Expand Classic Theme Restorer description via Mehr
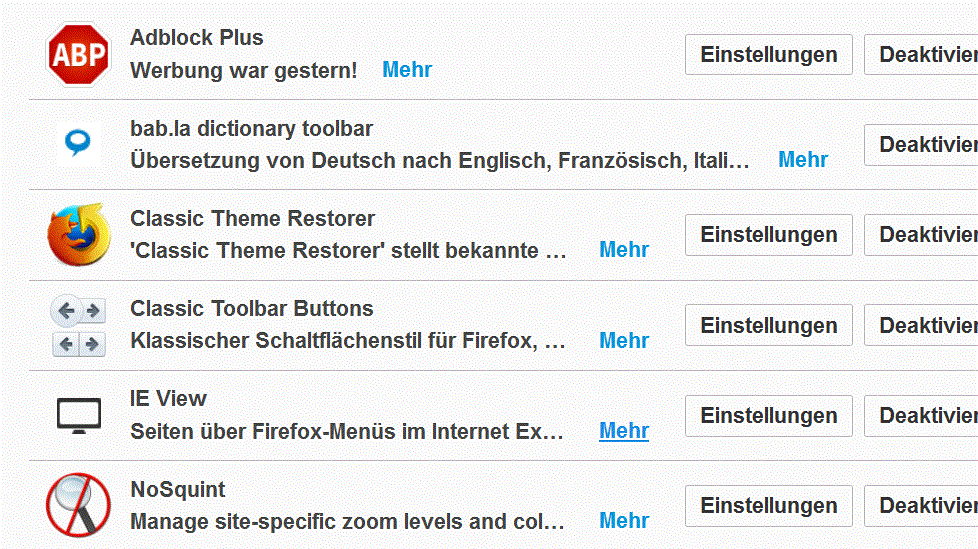 click(624, 250)
